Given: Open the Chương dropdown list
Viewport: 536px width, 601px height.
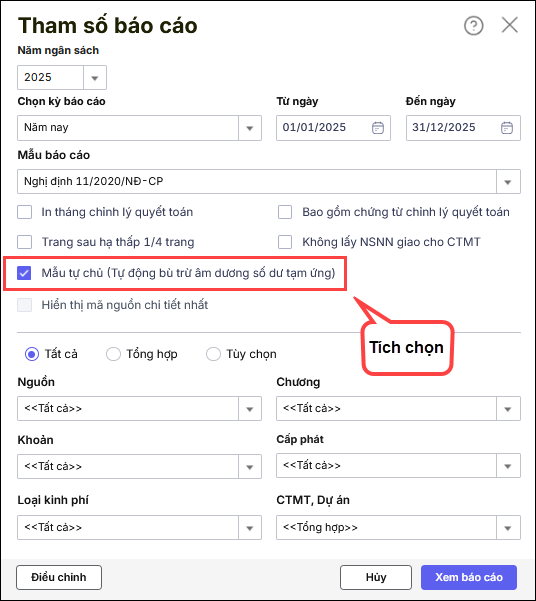Looking at the screenshot, I should tap(508, 409).
